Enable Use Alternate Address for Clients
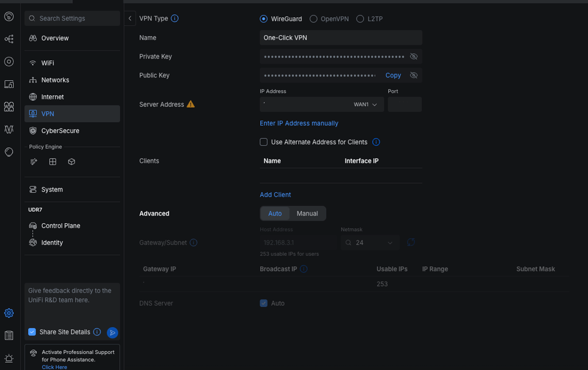 tap(264, 142)
